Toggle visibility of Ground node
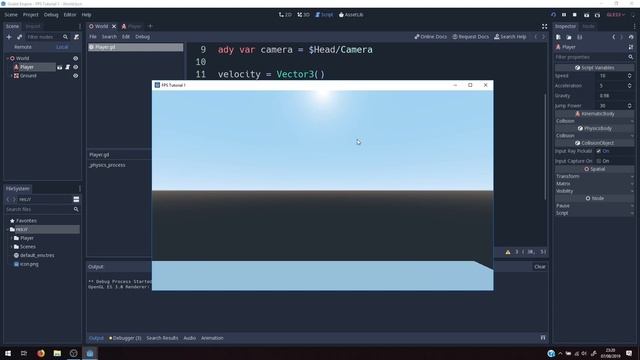The width and height of the screenshot is (640, 360). (x=76, y=76)
